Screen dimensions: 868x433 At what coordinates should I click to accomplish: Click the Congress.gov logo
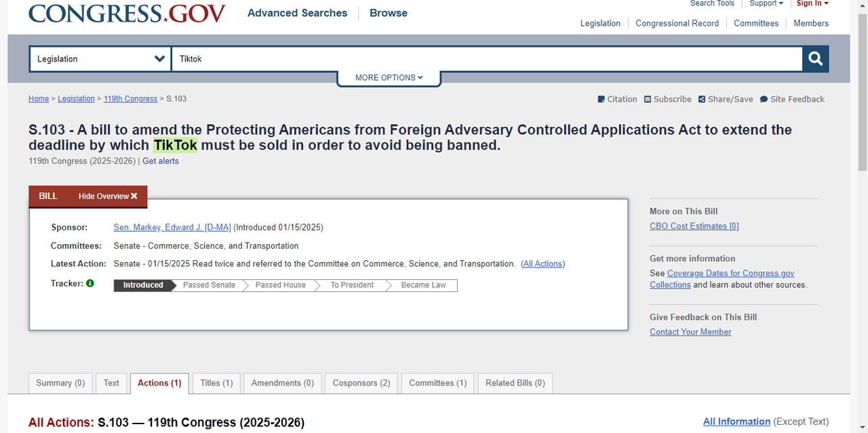click(x=127, y=13)
